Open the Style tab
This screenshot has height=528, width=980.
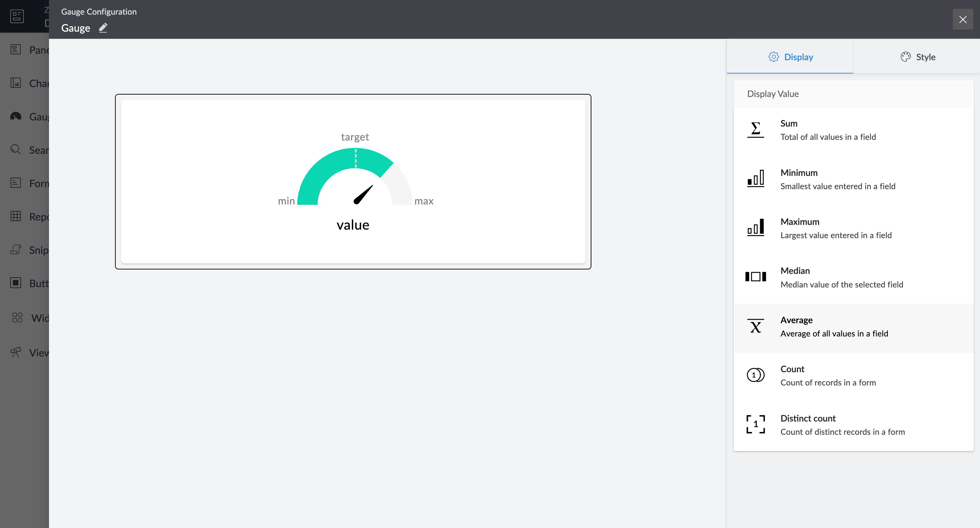coord(918,57)
